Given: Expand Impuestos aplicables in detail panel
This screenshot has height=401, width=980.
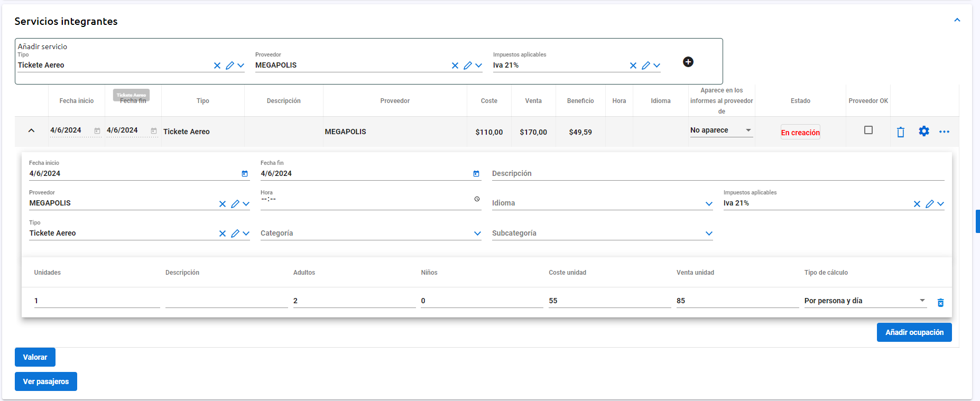Looking at the screenshot, I should pos(941,204).
